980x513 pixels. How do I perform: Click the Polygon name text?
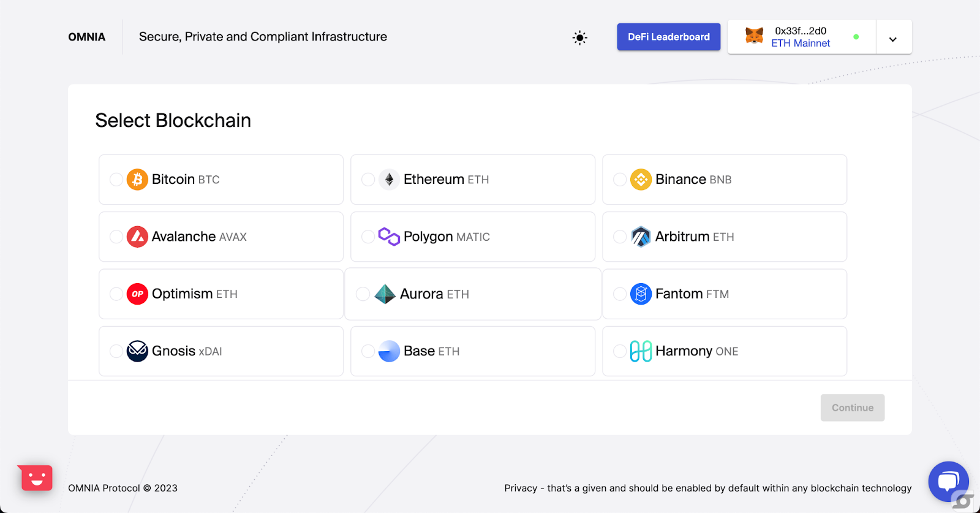429,237
